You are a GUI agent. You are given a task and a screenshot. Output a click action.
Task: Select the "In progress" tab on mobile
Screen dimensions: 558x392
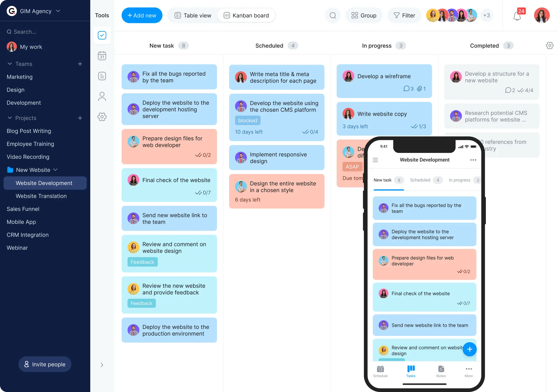click(x=459, y=180)
